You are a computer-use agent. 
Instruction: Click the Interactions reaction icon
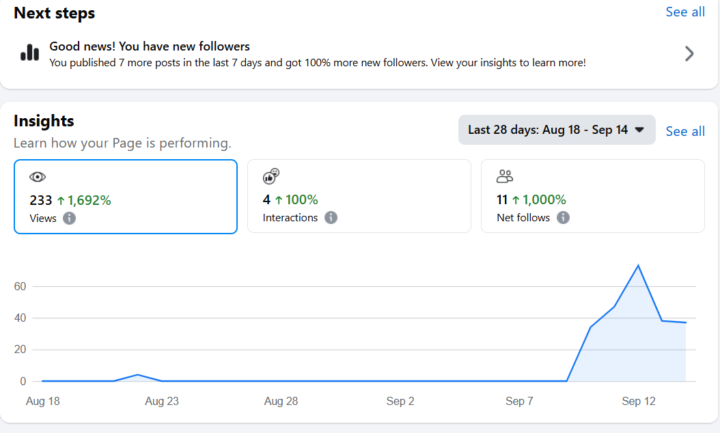point(270,177)
